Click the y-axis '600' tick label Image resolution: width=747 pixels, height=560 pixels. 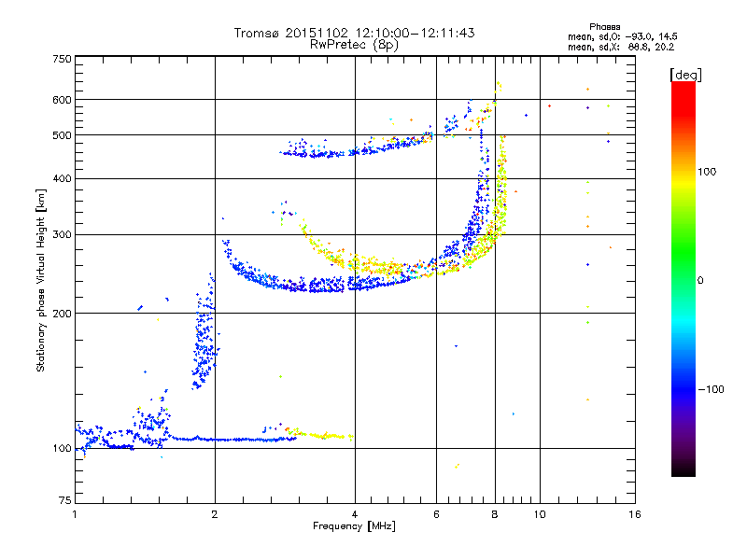point(62,100)
